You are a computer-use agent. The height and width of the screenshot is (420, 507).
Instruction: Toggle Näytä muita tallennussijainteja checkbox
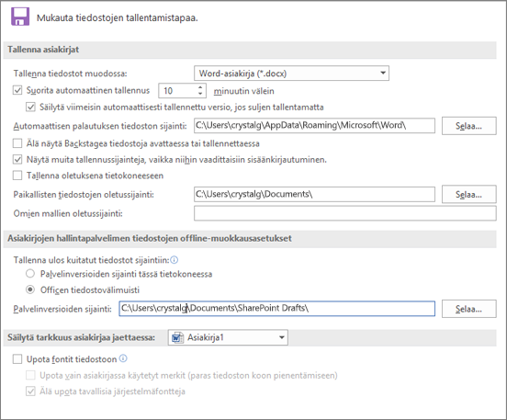tap(17, 159)
